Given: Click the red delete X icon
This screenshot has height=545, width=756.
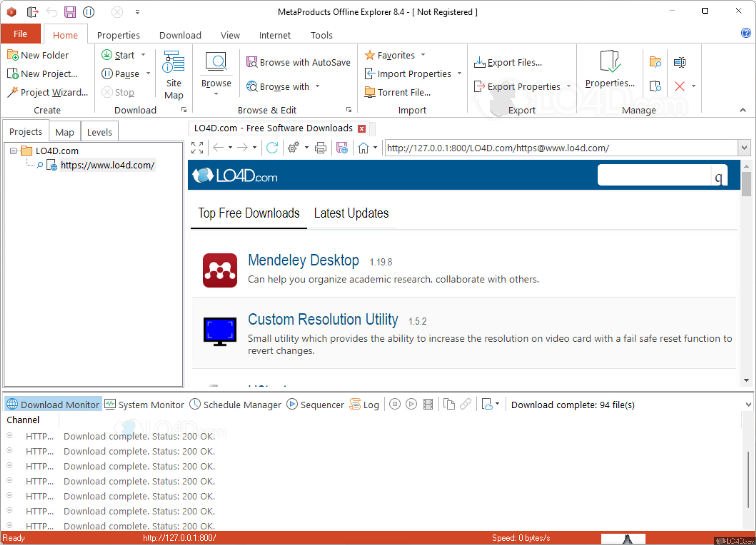Looking at the screenshot, I should pos(679,86).
